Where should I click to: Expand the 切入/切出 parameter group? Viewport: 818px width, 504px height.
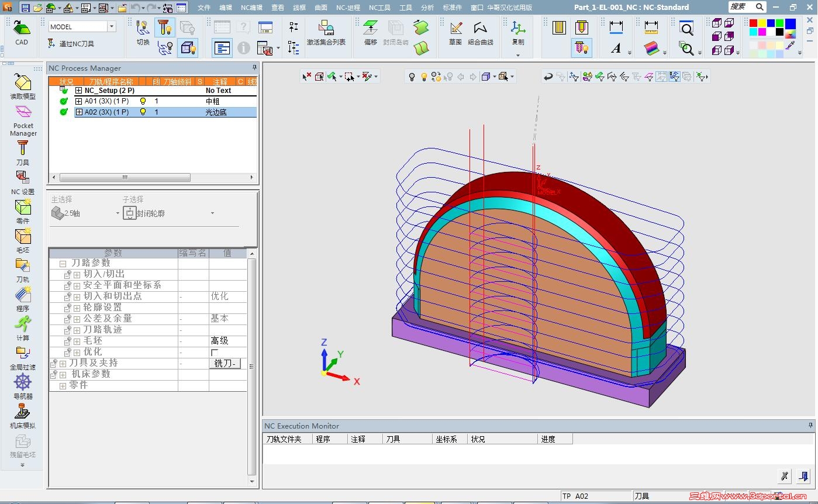click(77, 275)
